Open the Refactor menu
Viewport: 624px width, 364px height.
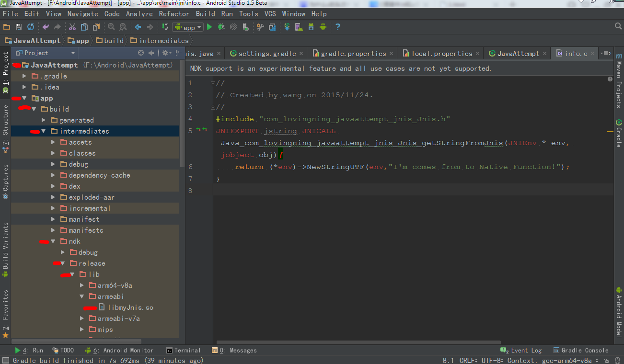click(x=174, y=14)
